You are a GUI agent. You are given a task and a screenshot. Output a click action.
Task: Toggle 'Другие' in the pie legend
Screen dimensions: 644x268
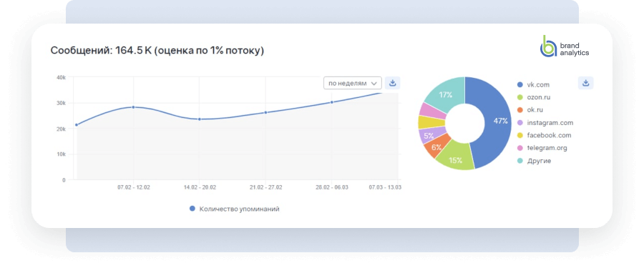tap(534, 161)
